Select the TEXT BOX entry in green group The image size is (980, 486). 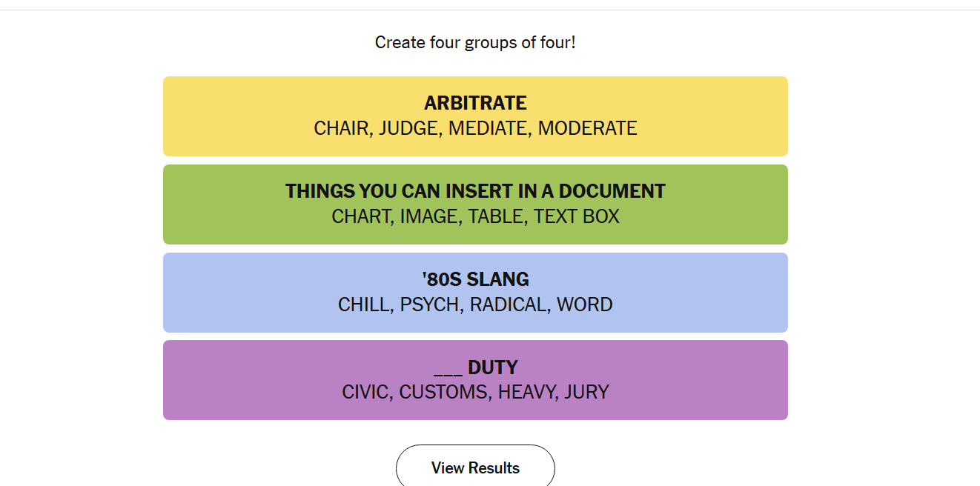577,216
